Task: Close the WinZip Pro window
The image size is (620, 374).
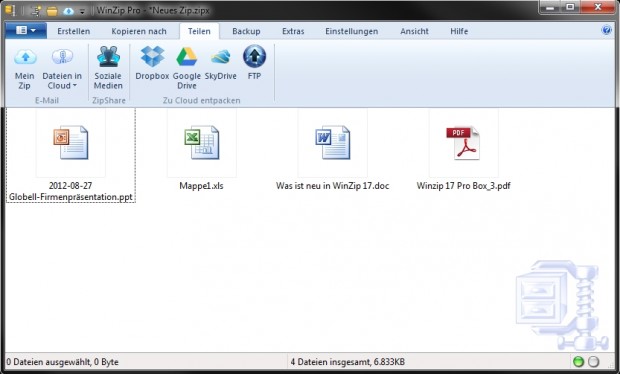Action: coord(598,7)
